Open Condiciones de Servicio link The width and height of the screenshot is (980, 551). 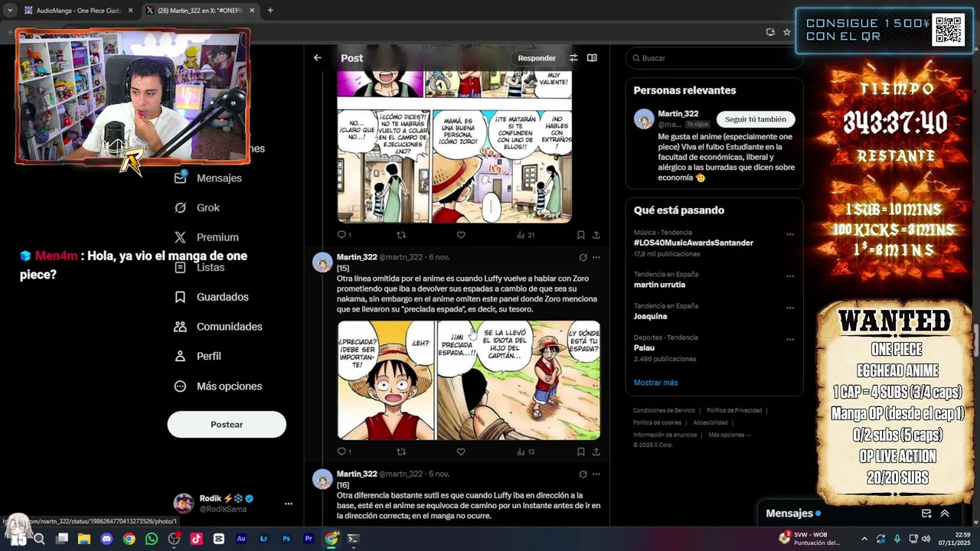665,411
